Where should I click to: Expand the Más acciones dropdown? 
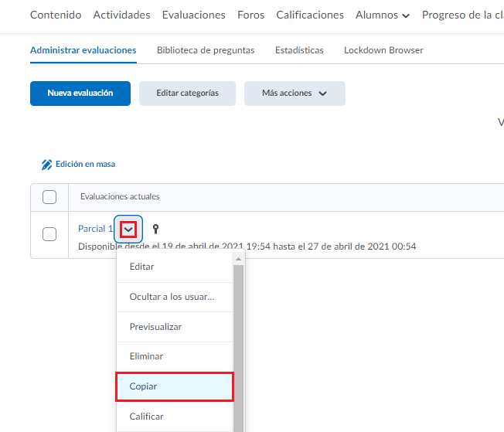pyautogui.click(x=295, y=94)
